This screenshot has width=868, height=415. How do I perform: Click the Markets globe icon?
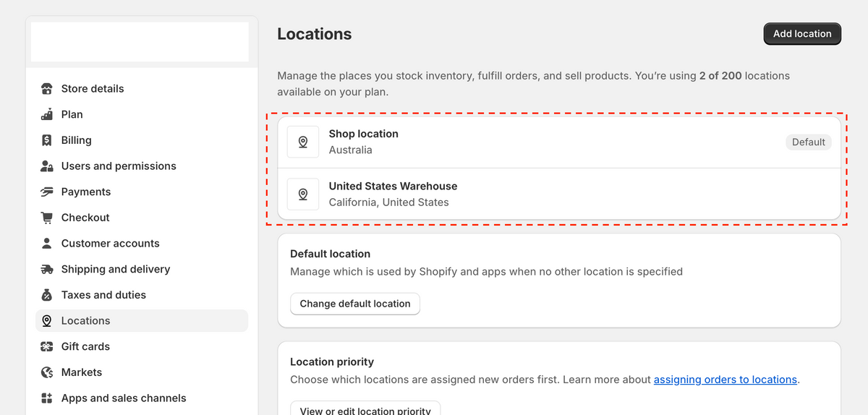click(47, 372)
